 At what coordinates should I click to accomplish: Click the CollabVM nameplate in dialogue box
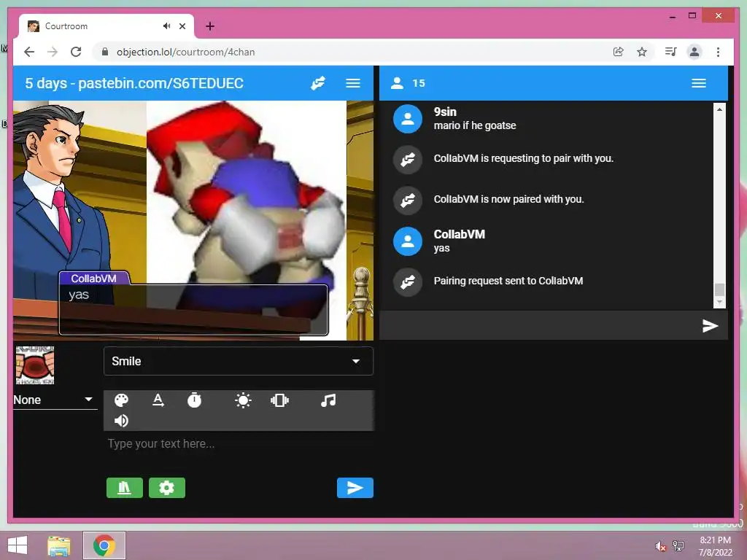point(93,279)
